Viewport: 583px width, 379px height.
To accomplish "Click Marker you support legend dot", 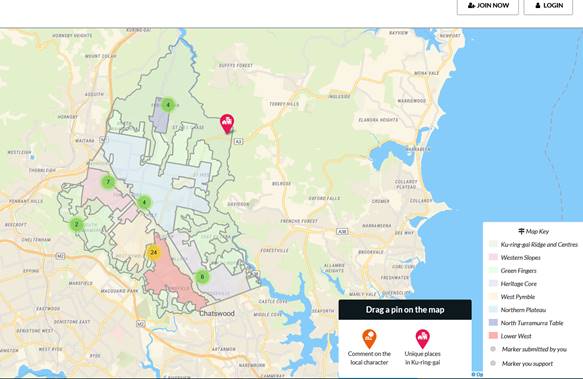I will click(493, 363).
